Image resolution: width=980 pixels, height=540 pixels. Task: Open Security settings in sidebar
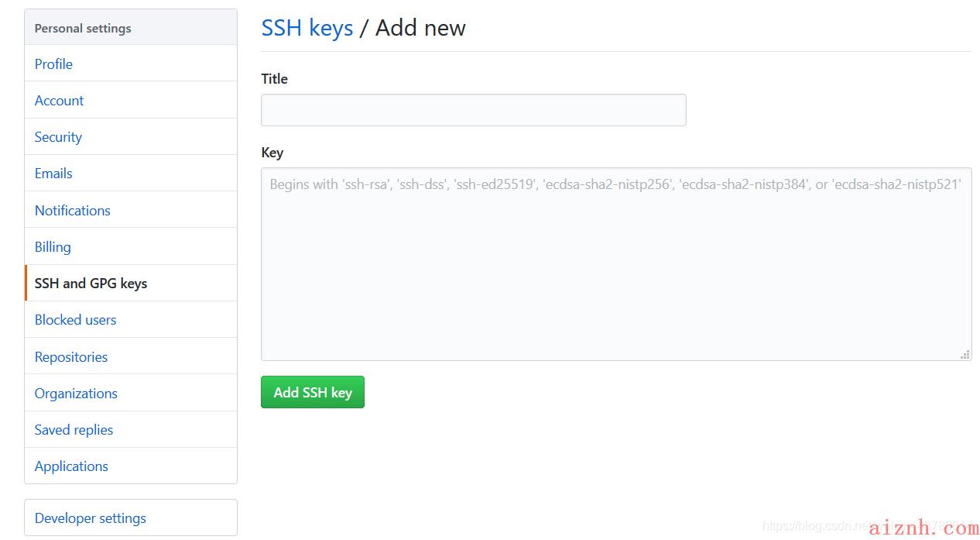[131, 136]
